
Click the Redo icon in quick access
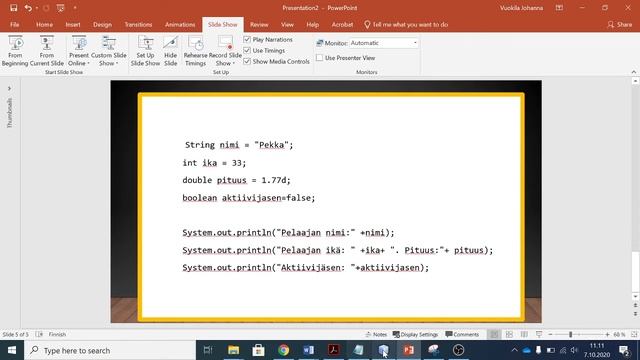[46, 8]
